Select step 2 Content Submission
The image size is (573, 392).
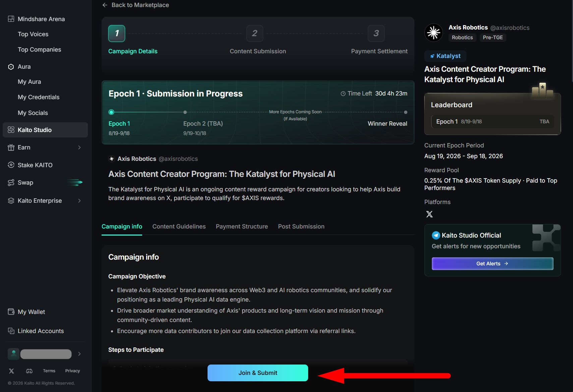[x=255, y=34]
